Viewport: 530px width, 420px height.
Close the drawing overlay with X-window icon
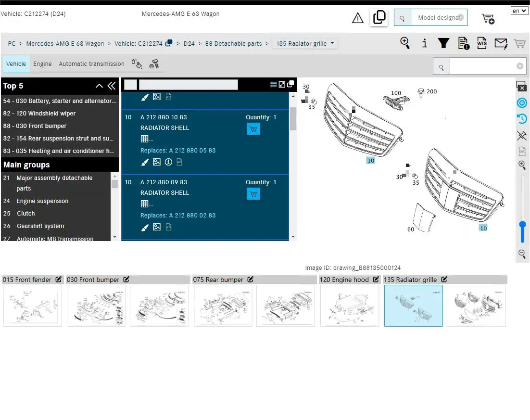(521, 86)
